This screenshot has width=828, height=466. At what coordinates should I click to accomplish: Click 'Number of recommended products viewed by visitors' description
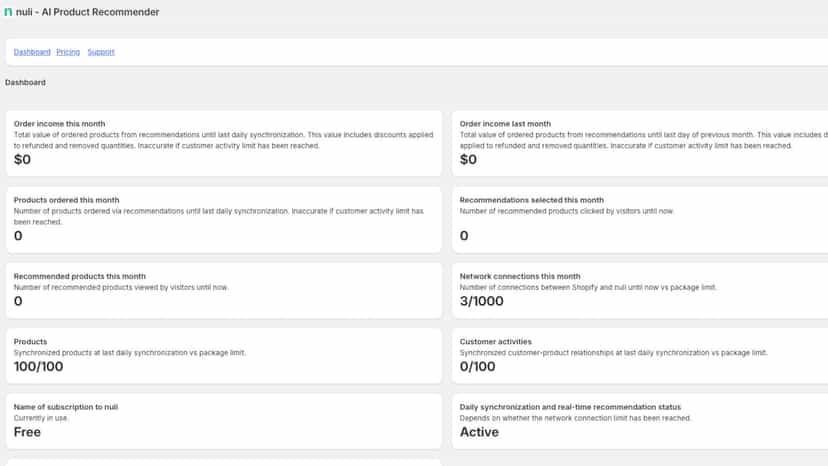pos(121,287)
